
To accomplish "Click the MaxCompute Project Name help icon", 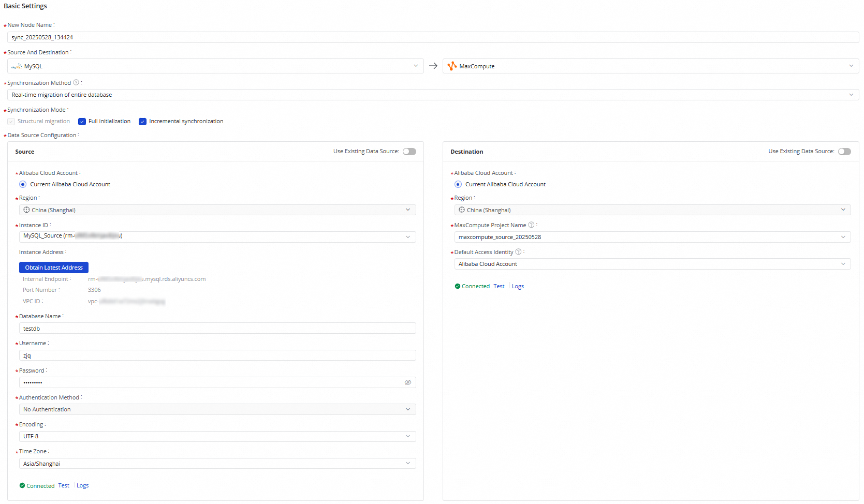I will coord(531,225).
